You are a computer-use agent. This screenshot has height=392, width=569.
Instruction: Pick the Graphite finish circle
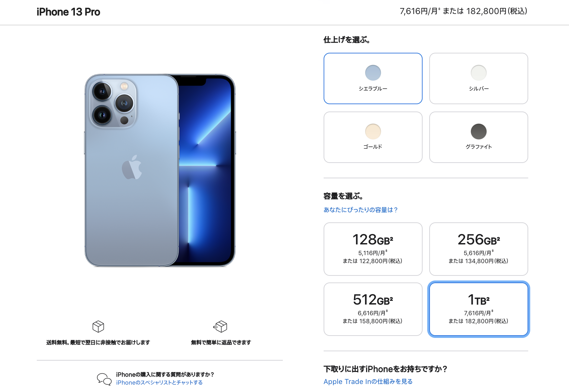[478, 132]
